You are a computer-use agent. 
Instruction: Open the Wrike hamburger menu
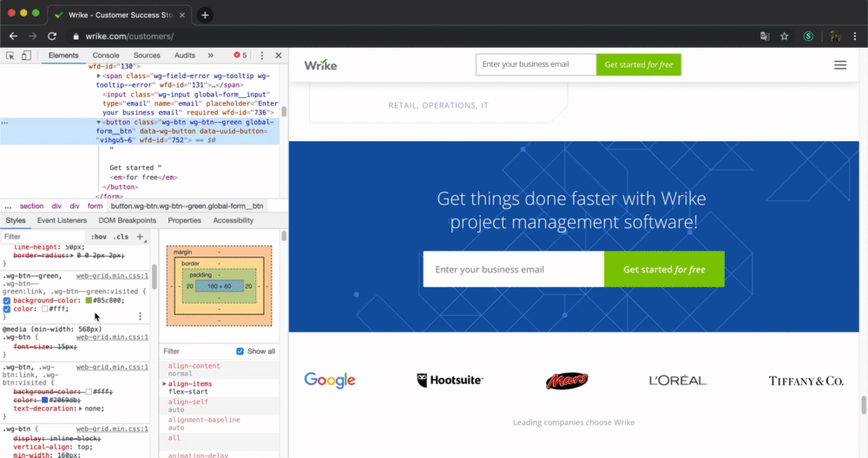tap(839, 65)
